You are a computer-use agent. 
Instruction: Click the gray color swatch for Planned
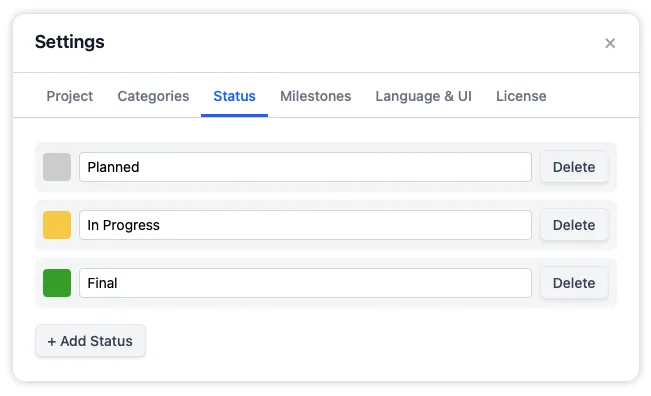(57, 167)
